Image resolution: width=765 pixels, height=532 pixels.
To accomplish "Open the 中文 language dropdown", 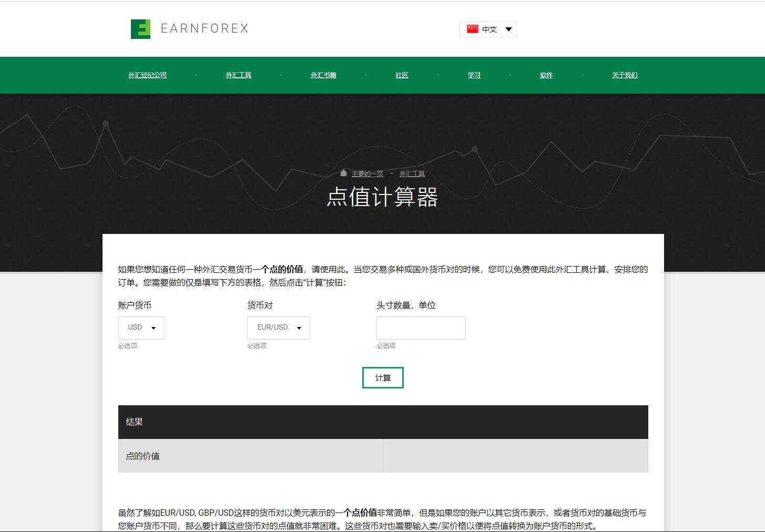I will [x=488, y=29].
